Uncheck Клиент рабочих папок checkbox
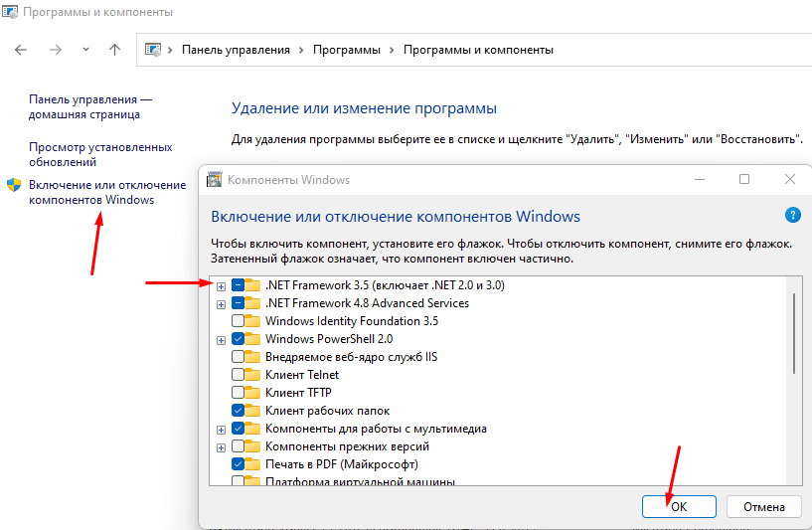 point(238,411)
